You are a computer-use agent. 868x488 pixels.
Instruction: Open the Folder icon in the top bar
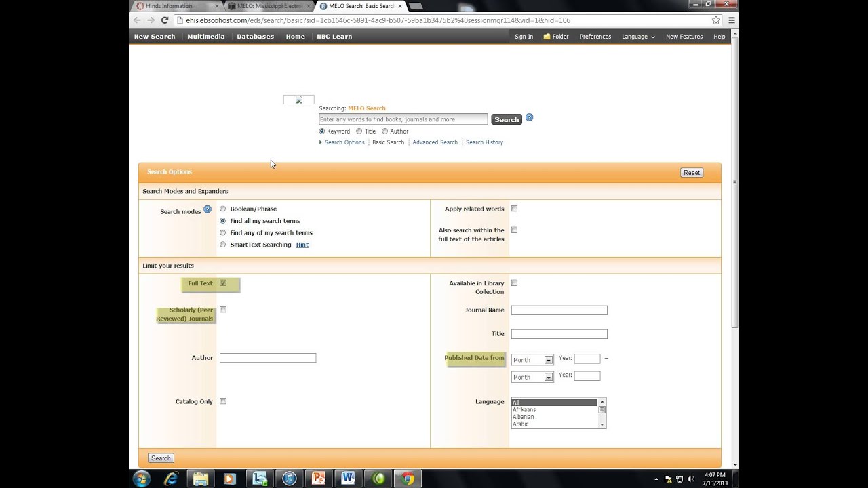click(x=547, y=37)
